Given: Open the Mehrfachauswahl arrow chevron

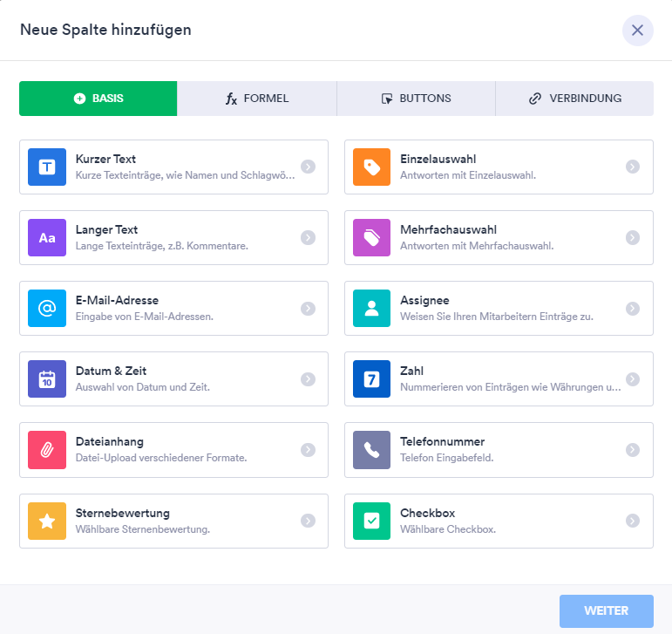Looking at the screenshot, I should [633, 237].
